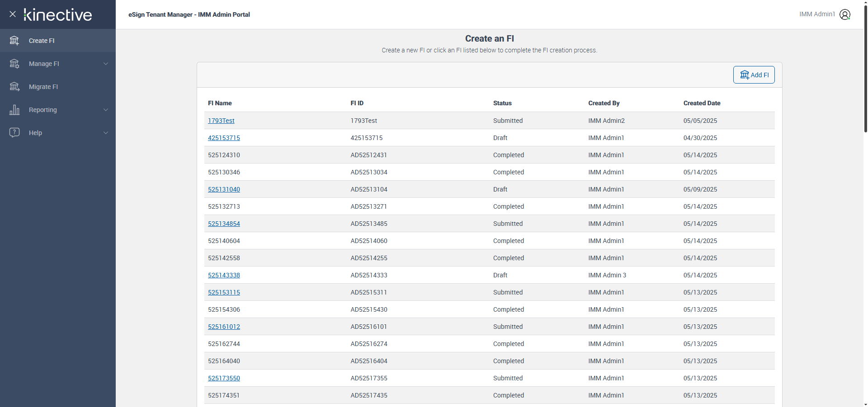Viewport: 868px width, 407px height.
Task: Select Create FI in the sidebar
Action: [42, 41]
